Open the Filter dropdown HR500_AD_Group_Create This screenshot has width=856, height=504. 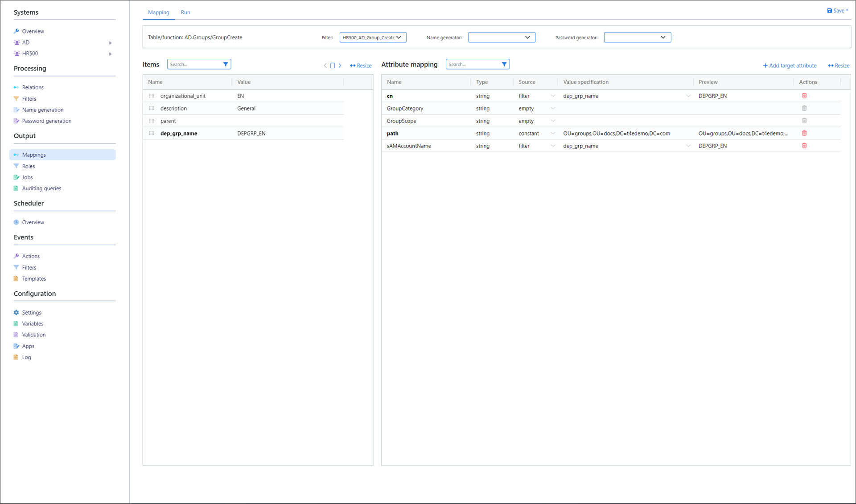point(373,37)
